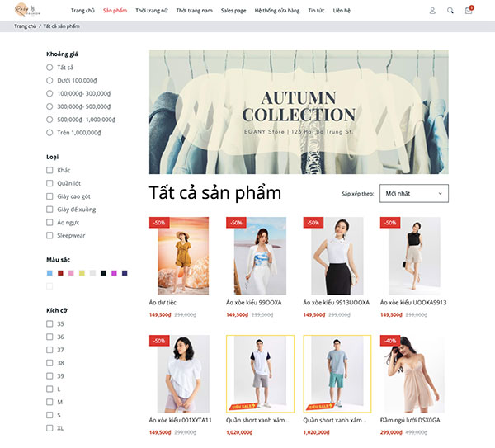This screenshot has height=448, width=495.
Task: Open 'Áo xòe kiểu UOOXA9913' title
Action: 413,303
